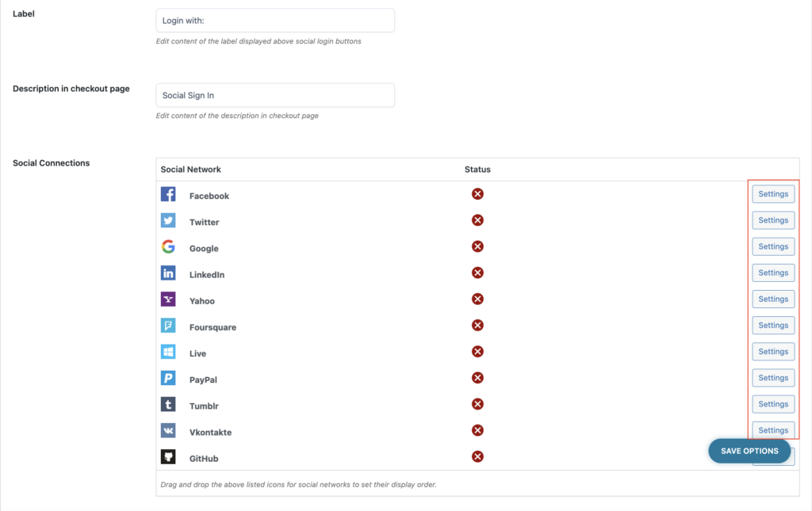Click the Live red status icon
The height and width of the screenshot is (511, 812).
(x=477, y=352)
